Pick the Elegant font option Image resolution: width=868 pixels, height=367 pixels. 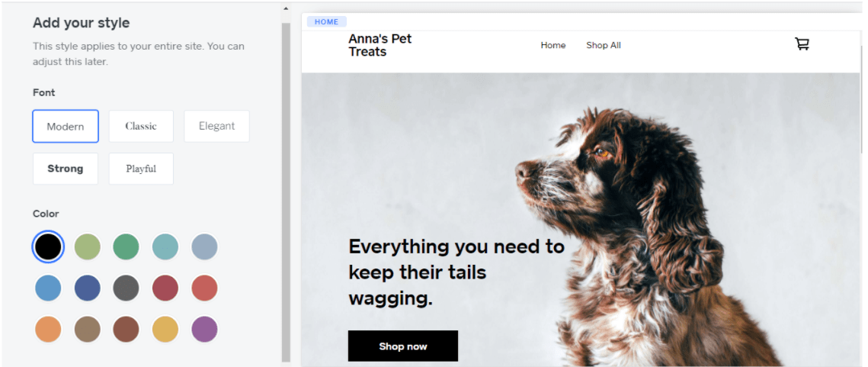pyautogui.click(x=216, y=127)
